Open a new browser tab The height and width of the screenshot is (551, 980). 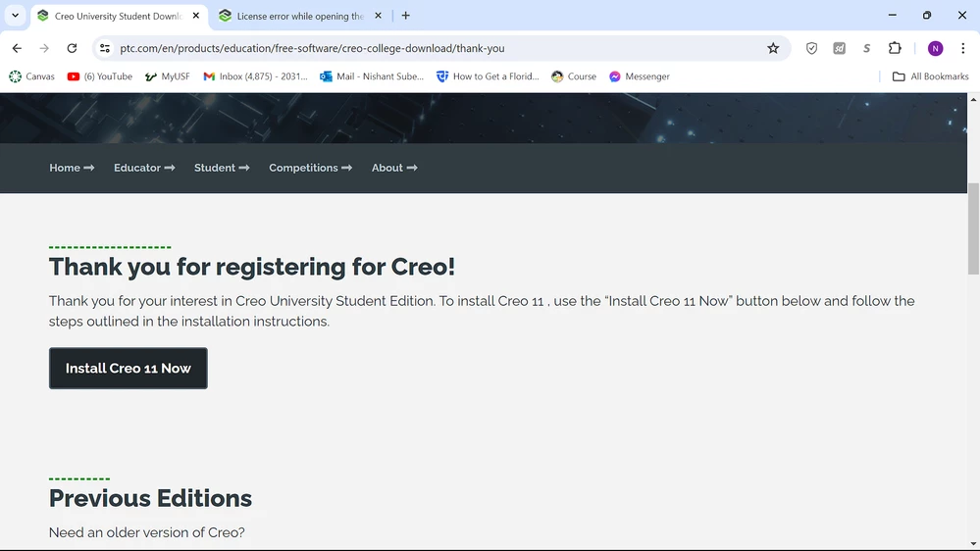(405, 16)
